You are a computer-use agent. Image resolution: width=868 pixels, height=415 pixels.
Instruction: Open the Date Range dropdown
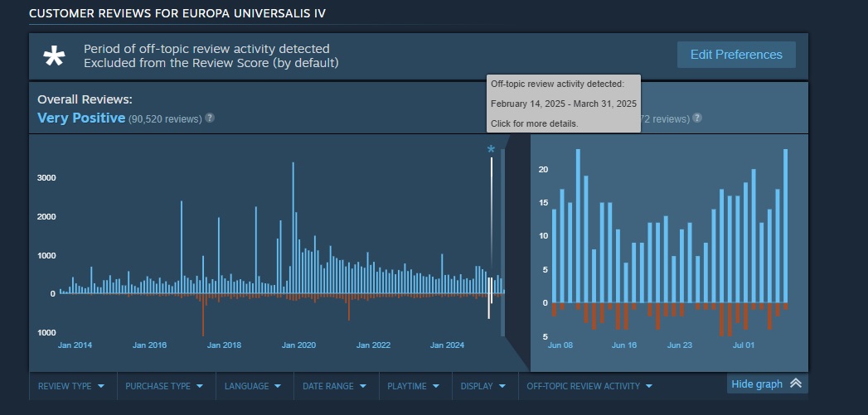pyautogui.click(x=336, y=386)
